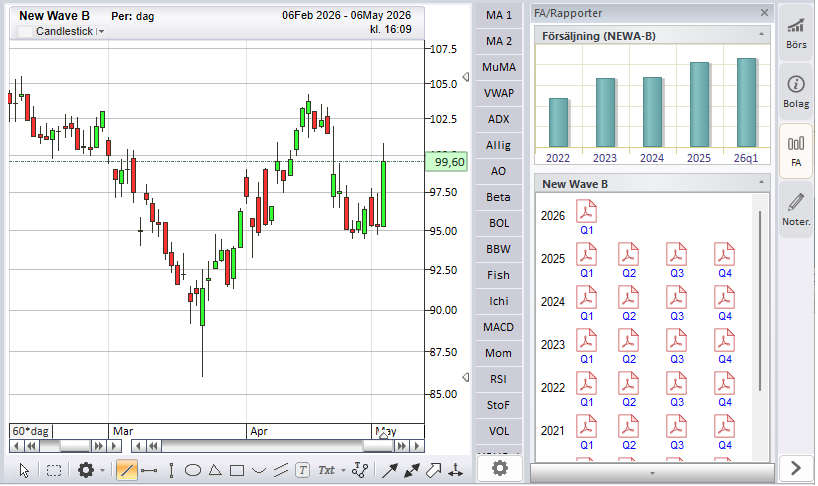Close the FA/Rapporter panel
818x486 pixels.
point(764,13)
